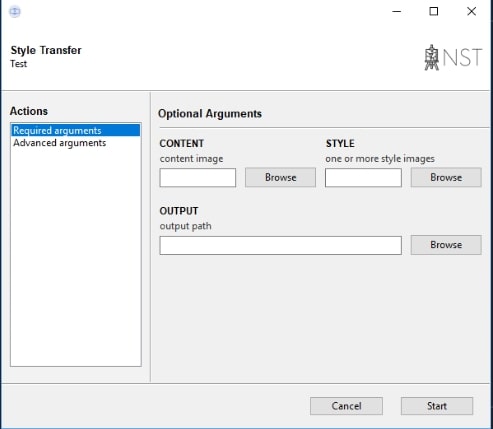Browse for a content image

[280, 177]
